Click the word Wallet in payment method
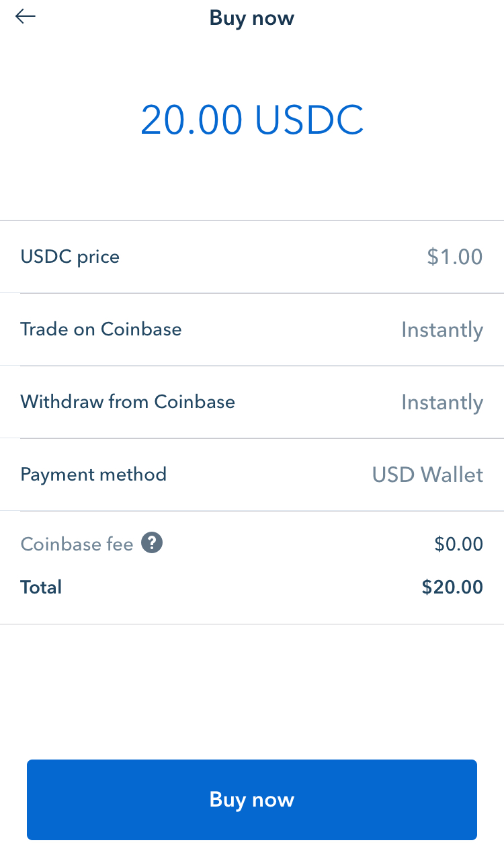Viewport: 504px width, 857px height. 452,475
